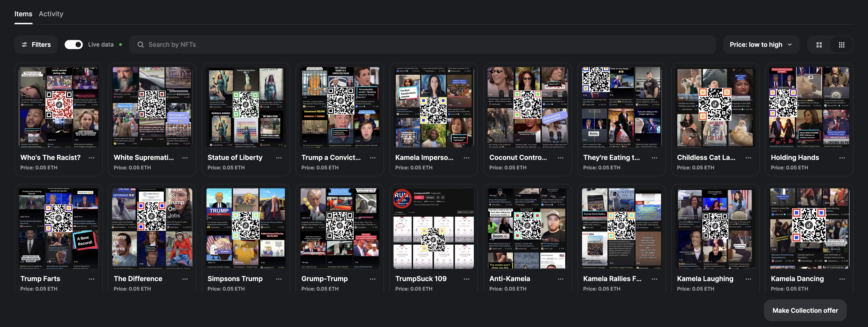This screenshot has width=868, height=327.
Task: Select the Items tab
Action: 23,14
